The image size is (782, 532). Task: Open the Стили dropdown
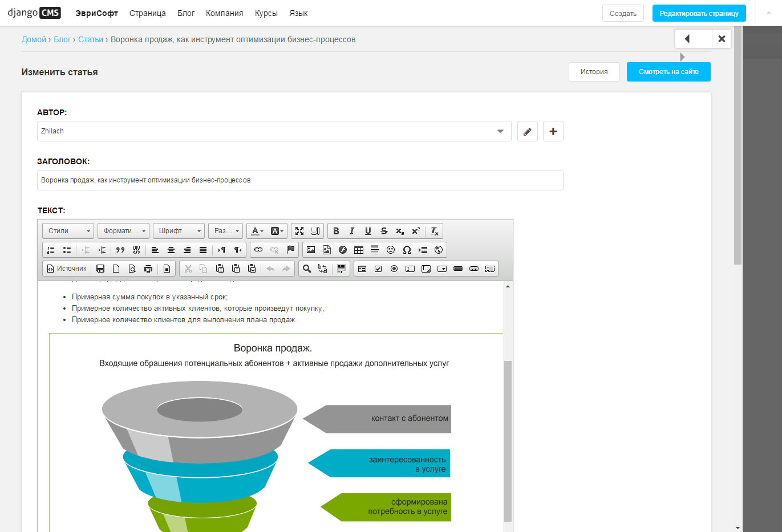coord(68,231)
